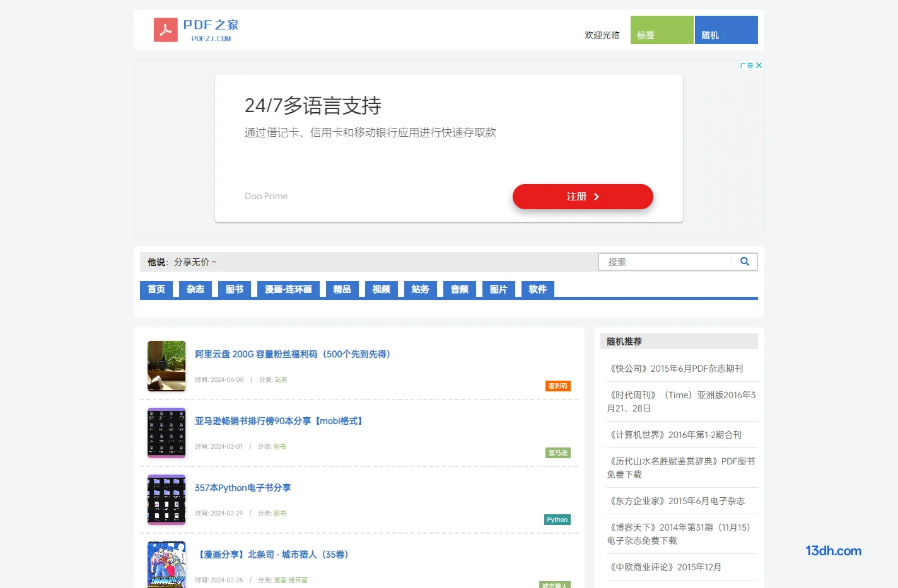Go to 首页 in navigation
The width and height of the screenshot is (898, 588).
pos(156,289)
